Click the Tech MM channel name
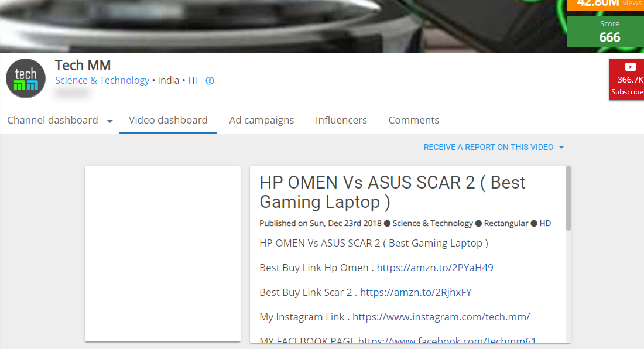The width and height of the screenshot is (644, 349). point(83,65)
